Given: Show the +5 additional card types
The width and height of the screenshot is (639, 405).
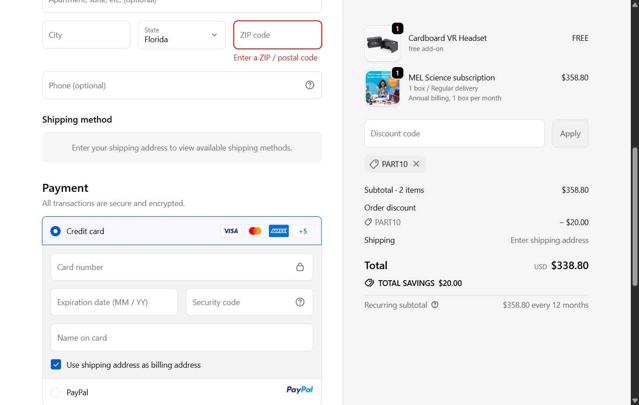Looking at the screenshot, I should point(303,231).
